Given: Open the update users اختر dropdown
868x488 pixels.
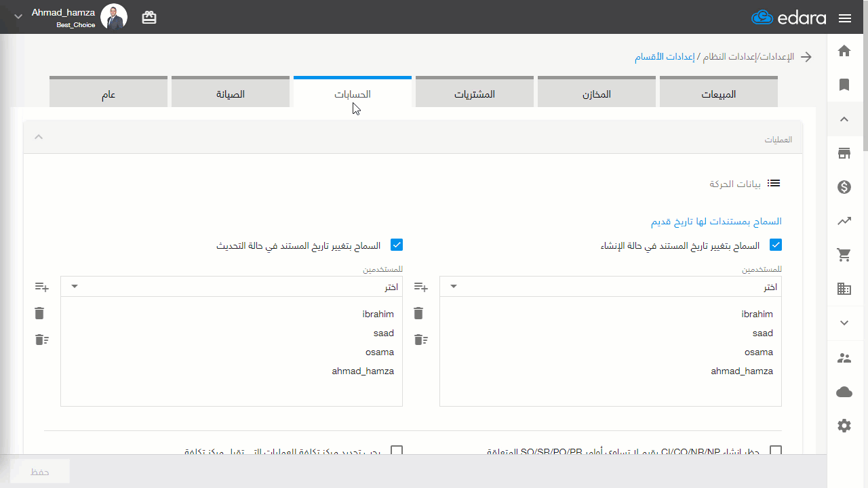Looking at the screenshot, I should pos(231,286).
